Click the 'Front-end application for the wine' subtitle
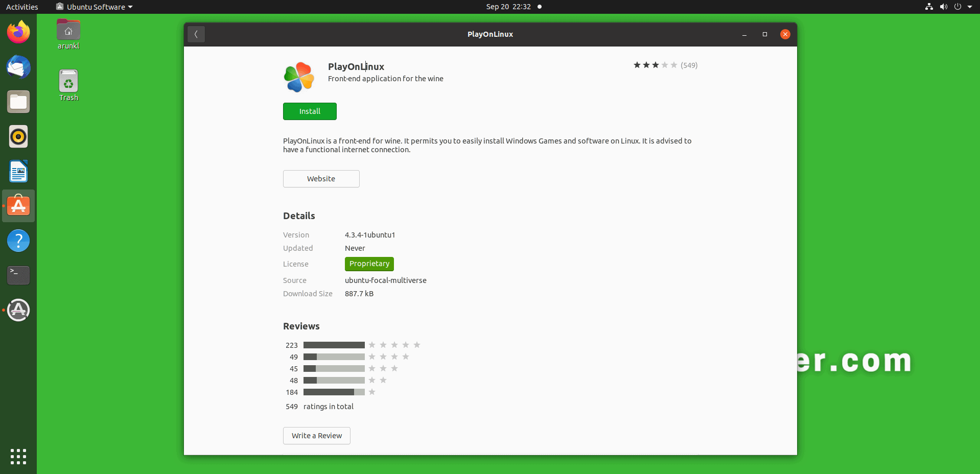 [386, 79]
